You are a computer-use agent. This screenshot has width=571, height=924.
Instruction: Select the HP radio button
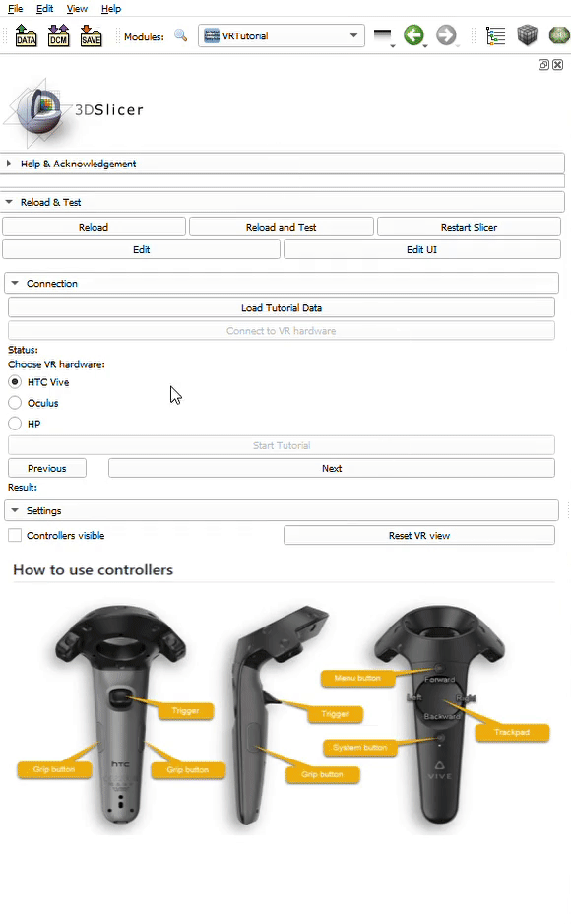(15, 424)
